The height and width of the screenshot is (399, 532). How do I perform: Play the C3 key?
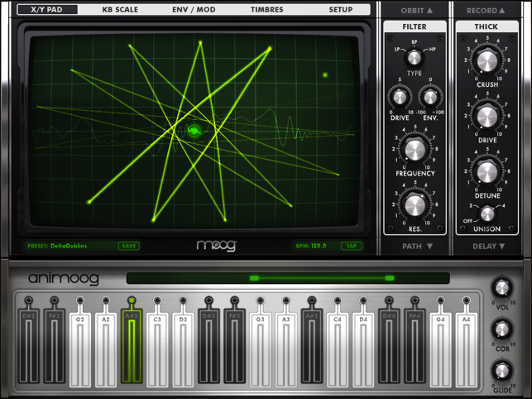coord(157,350)
